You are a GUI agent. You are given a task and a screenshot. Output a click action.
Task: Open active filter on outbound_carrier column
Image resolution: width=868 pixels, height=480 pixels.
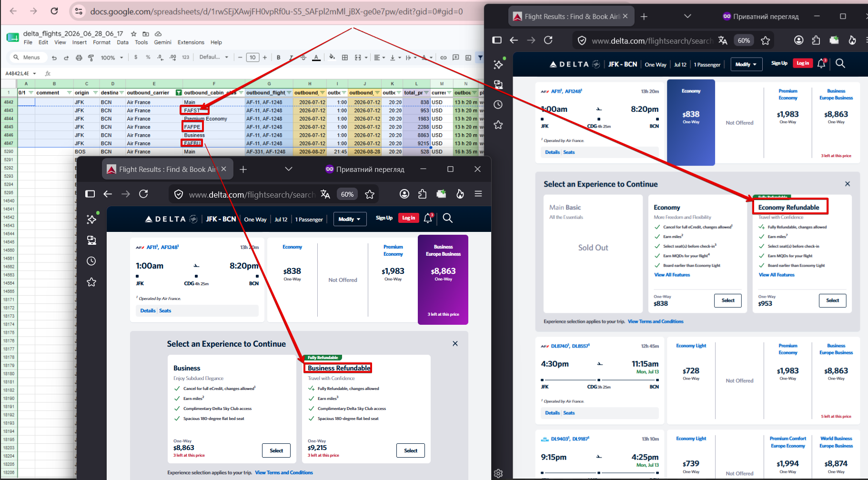[x=179, y=92]
